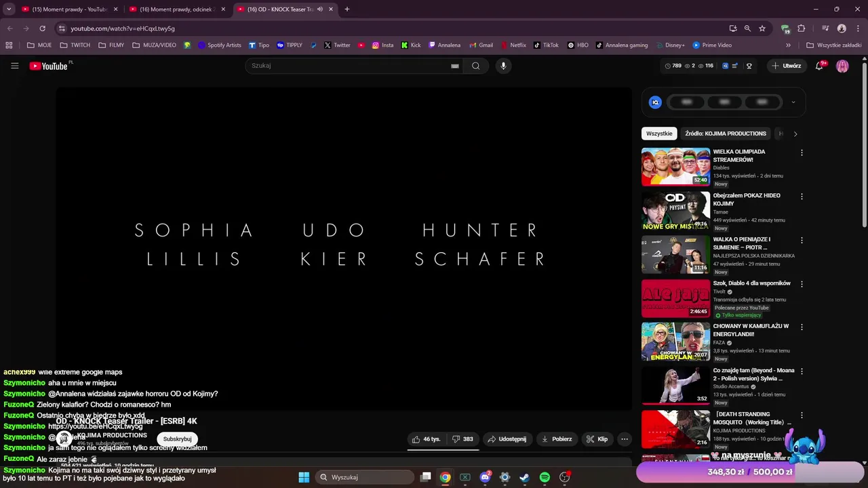Click the page vertical scrollbar thumb

[864, 146]
